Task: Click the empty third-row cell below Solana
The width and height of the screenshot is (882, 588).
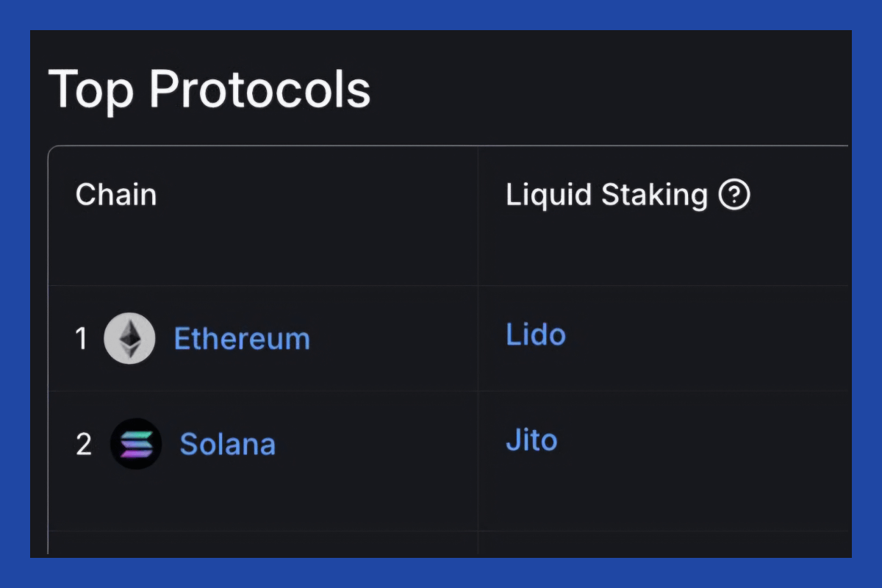Action: coord(263,542)
